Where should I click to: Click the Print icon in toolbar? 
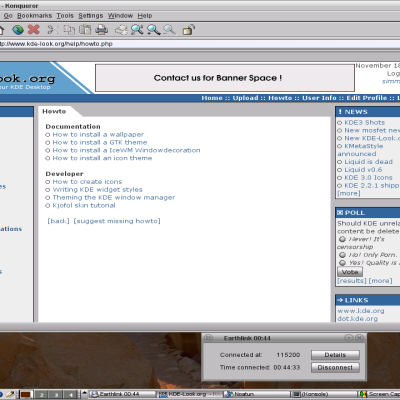click(x=102, y=30)
